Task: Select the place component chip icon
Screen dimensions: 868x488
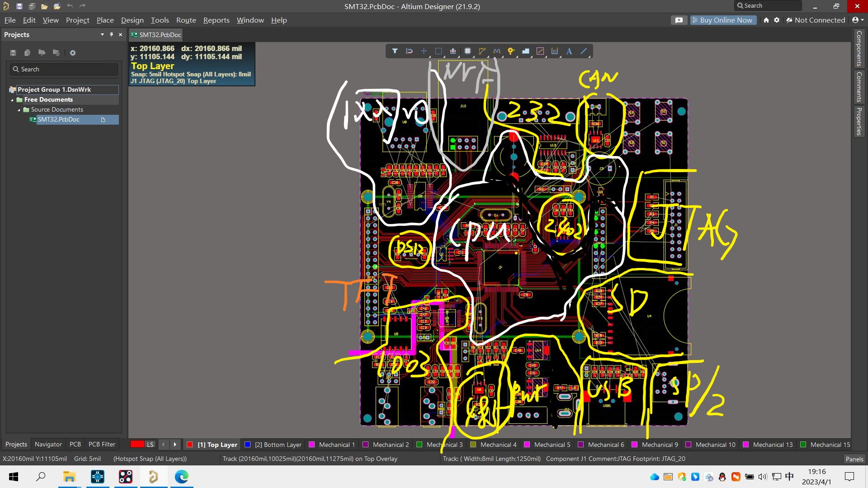Action: (x=468, y=51)
